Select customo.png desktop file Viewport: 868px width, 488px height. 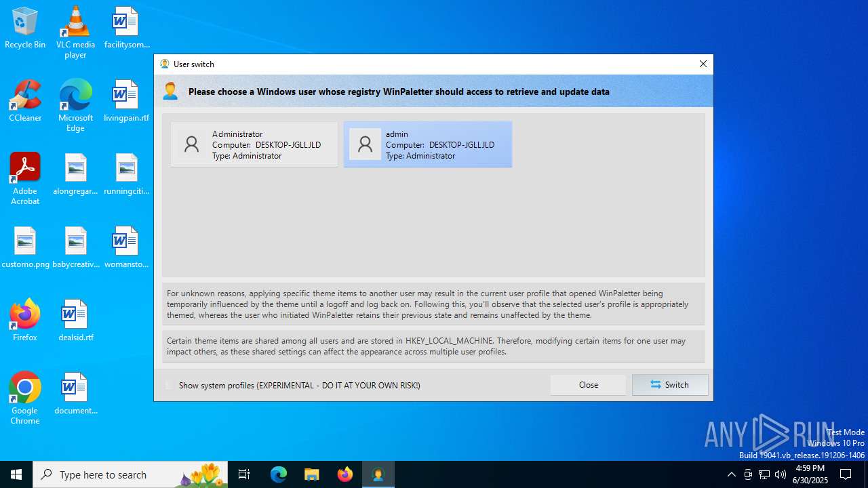point(25,248)
